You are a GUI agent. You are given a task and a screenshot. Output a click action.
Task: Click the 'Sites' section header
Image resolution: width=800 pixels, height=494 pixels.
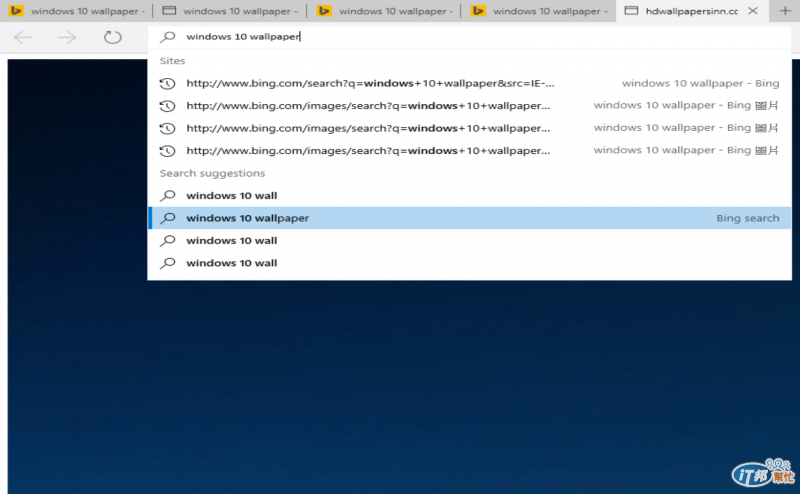(x=172, y=61)
